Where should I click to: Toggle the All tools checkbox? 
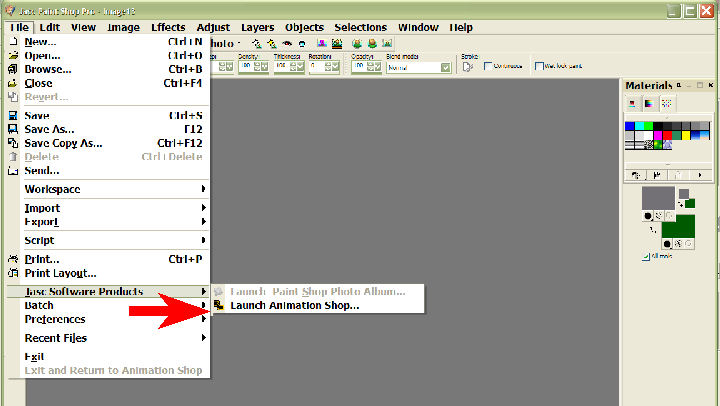pyautogui.click(x=645, y=257)
